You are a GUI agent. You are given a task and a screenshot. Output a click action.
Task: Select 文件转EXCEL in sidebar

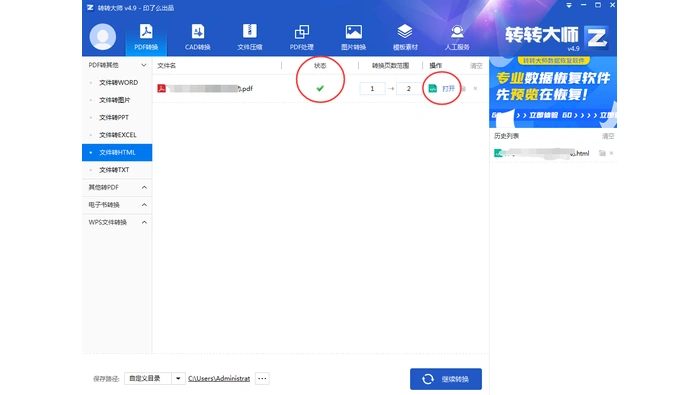click(x=117, y=135)
